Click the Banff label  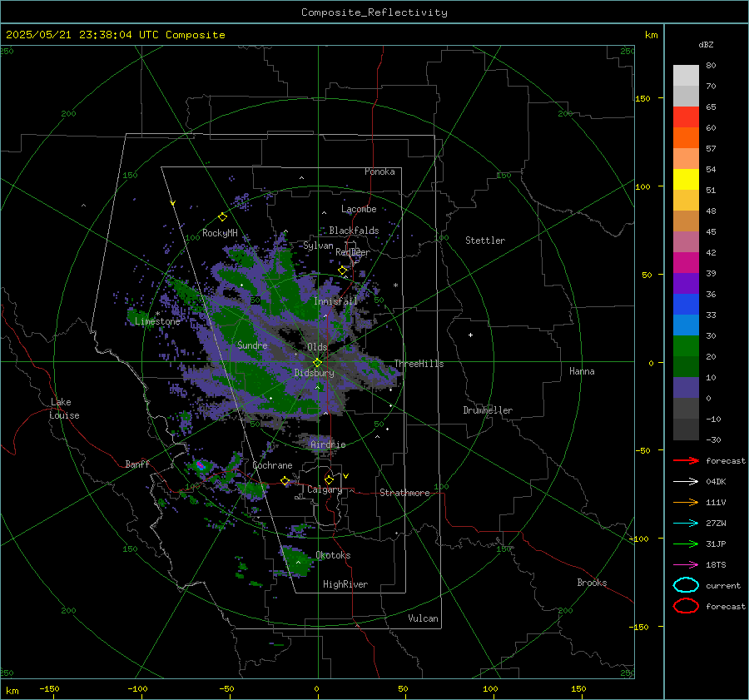tap(137, 464)
